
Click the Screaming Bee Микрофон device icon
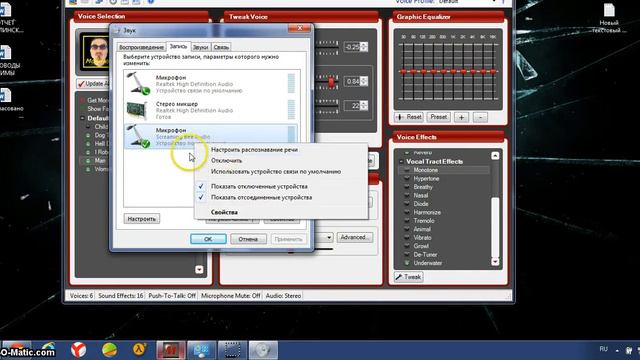click(x=138, y=136)
